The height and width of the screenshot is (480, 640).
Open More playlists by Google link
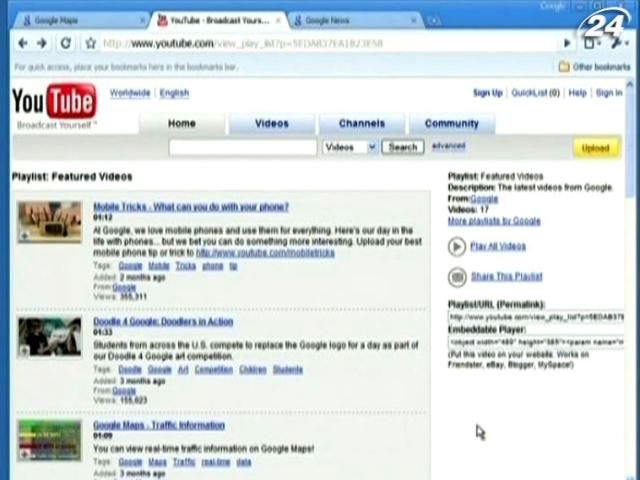[494, 221]
